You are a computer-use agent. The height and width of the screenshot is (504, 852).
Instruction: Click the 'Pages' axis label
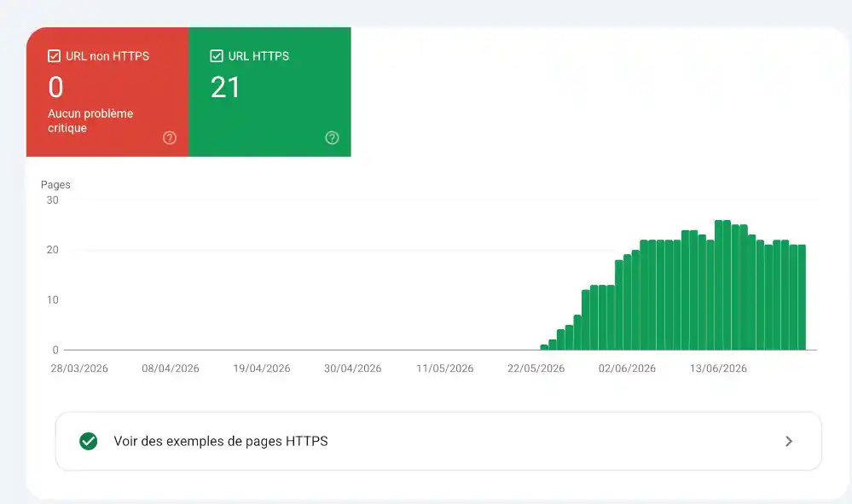[55, 185]
